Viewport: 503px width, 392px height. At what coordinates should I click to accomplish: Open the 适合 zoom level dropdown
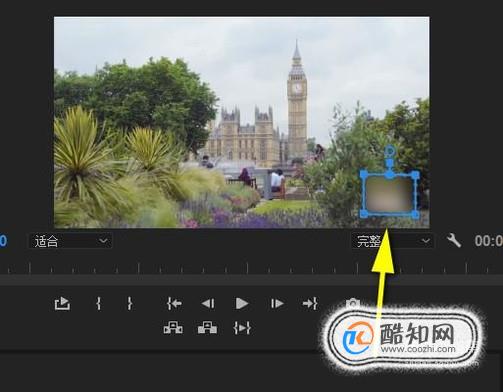[71, 241]
